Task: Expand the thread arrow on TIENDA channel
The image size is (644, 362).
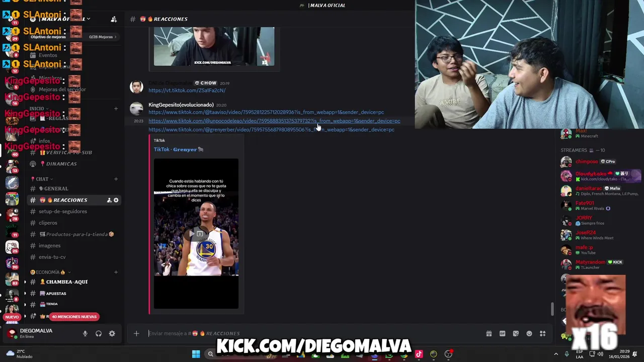Action: click(25, 304)
